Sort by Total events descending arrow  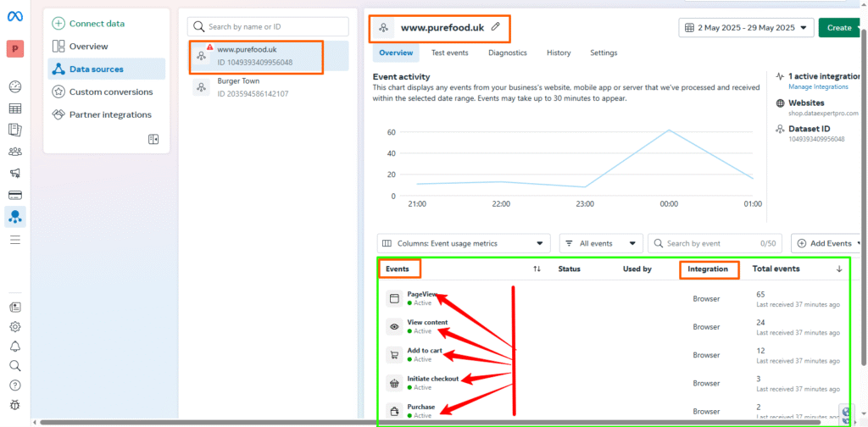839,269
